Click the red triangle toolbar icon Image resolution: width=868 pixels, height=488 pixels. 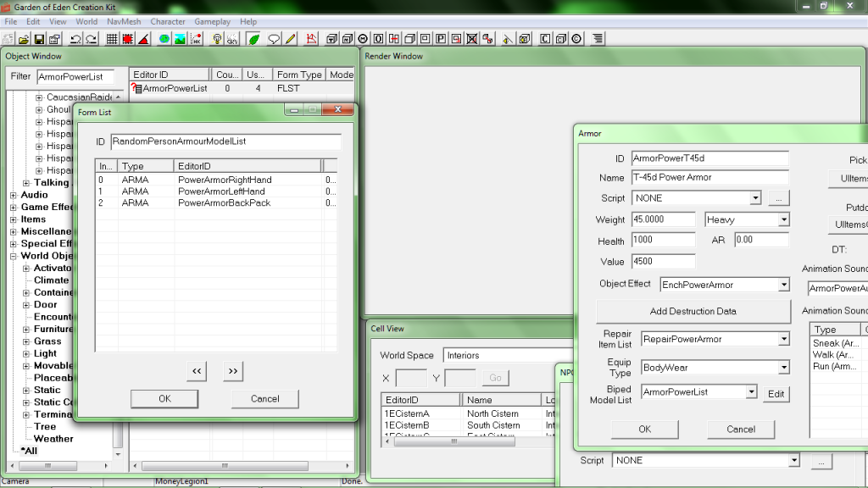143,39
